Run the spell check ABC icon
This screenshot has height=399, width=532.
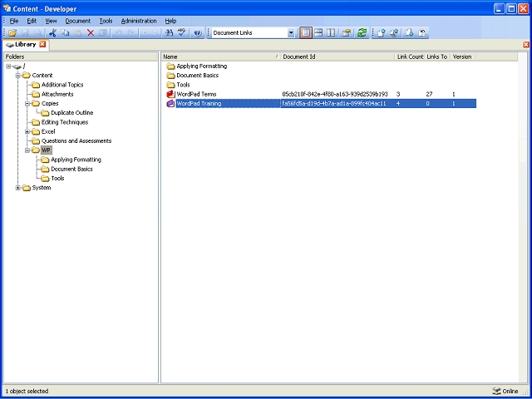(182, 33)
